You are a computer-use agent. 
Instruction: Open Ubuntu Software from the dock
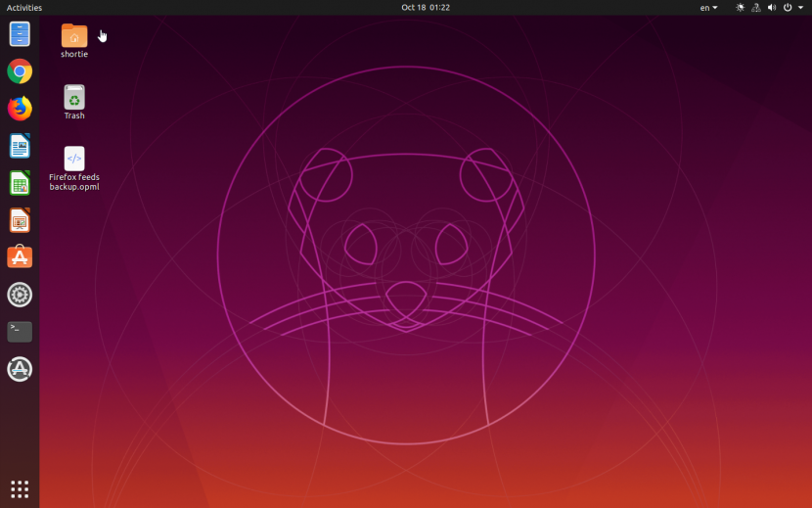pyautogui.click(x=20, y=257)
